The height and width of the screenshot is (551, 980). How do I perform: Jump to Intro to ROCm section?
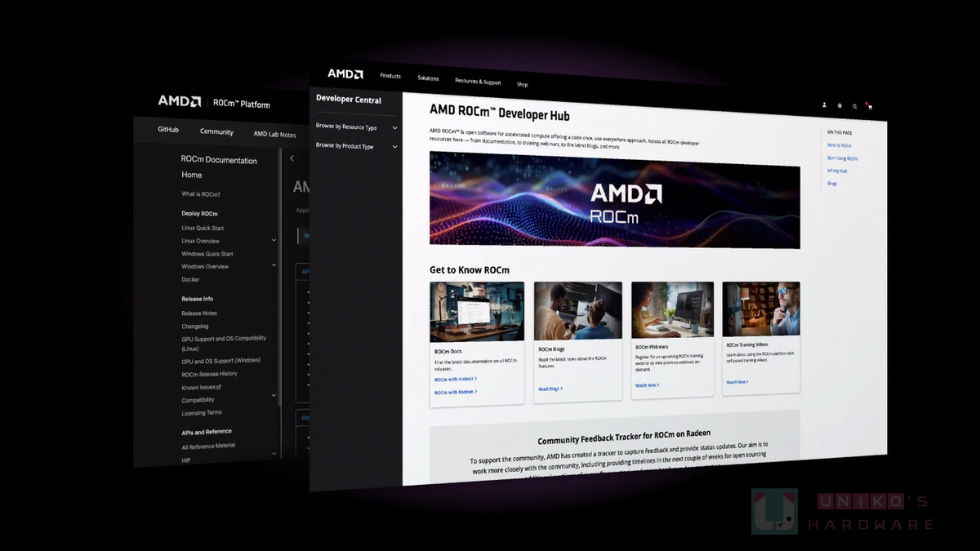click(x=839, y=144)
